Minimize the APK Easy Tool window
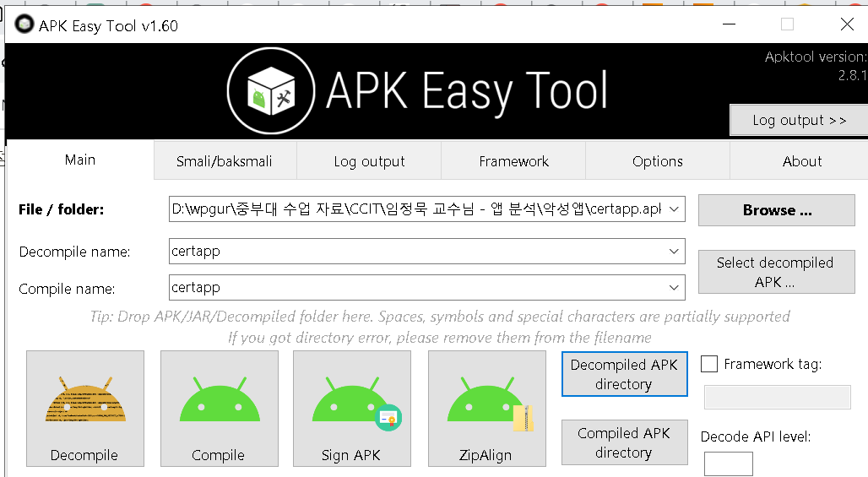 [729, 24]
